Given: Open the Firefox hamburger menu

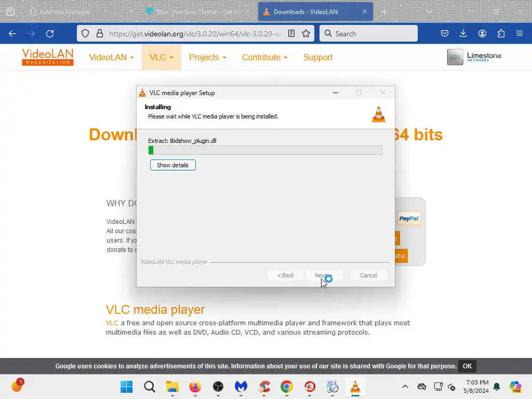Looking at the screenshot, I should 520,33.
